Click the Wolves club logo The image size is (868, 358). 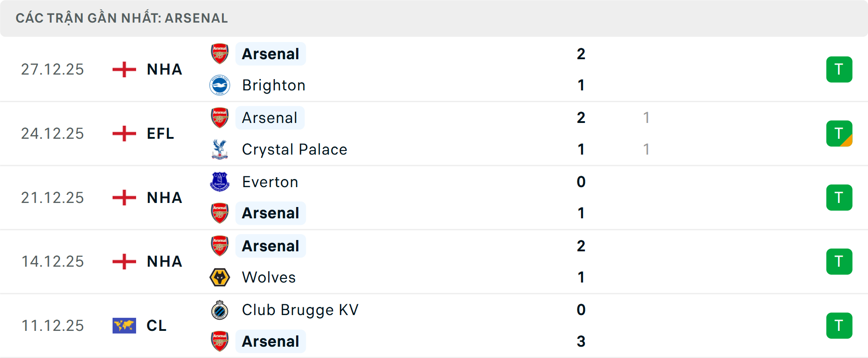220,277
